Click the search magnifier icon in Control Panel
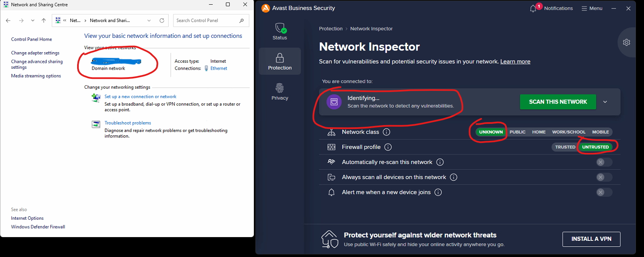Viewport: 644px width, 257px height. [242, 20]
